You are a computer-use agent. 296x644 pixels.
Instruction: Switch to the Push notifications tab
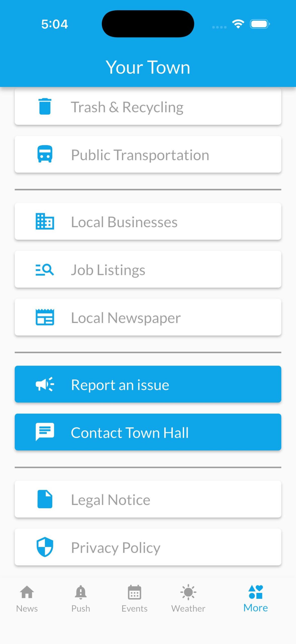tap(81, 598)
